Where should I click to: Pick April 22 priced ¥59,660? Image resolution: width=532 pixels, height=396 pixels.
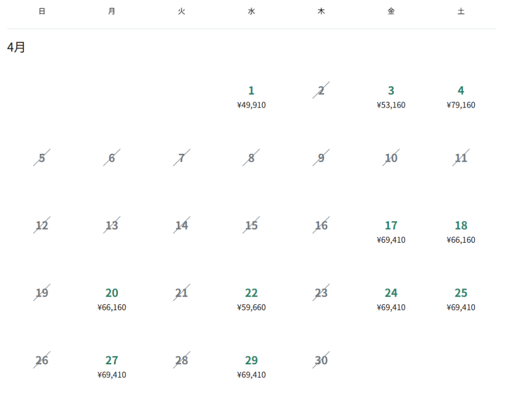251,299
